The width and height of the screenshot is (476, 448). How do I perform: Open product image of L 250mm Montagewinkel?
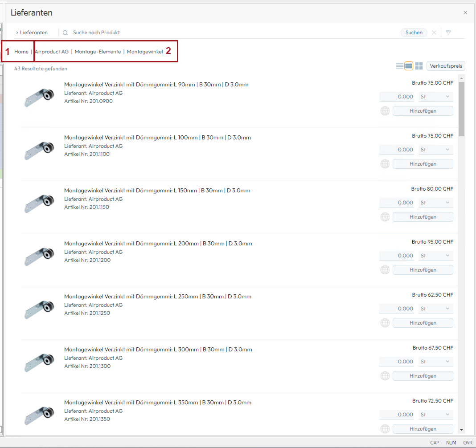[x=39, y=310]
